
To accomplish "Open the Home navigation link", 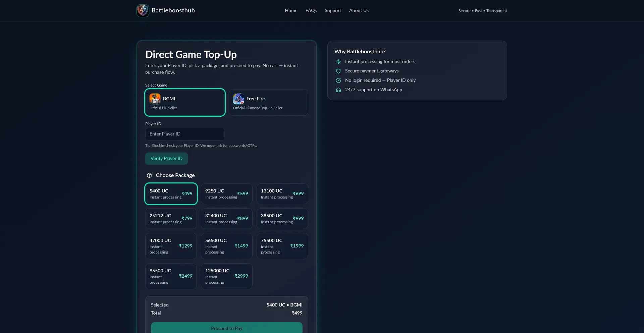I will coord(291,11).
